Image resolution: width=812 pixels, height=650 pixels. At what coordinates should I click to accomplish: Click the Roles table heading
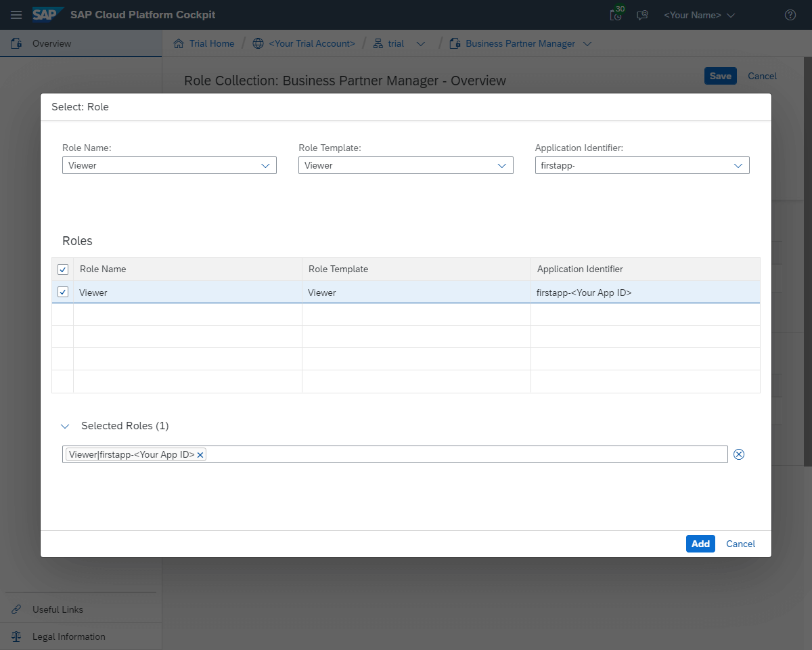click(x=77, y=241)
